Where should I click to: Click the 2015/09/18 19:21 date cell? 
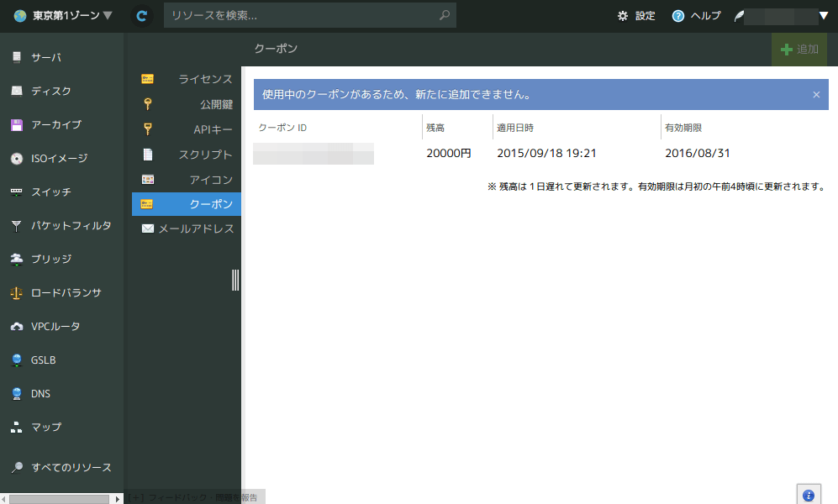pyautogui.click(x=546, y=153)
